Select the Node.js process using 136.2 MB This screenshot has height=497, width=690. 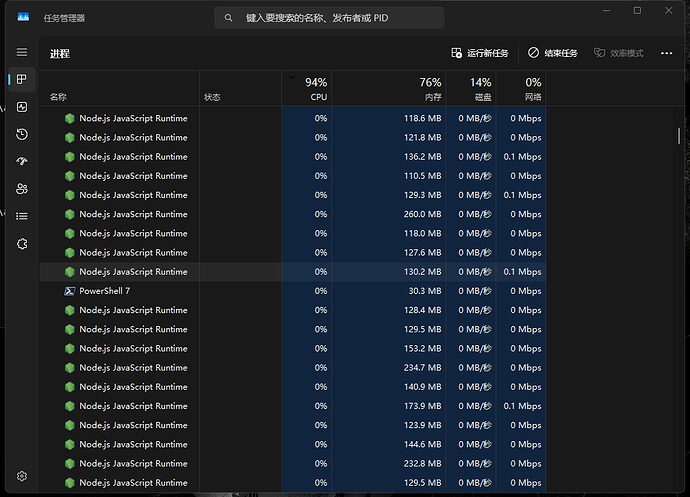click(x=293, y=157)
